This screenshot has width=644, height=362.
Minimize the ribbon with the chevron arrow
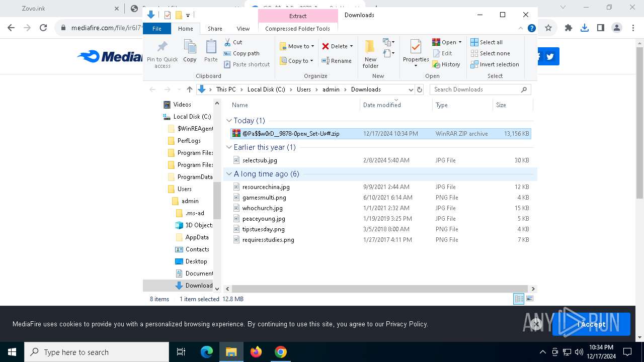(x=521, y=29)
